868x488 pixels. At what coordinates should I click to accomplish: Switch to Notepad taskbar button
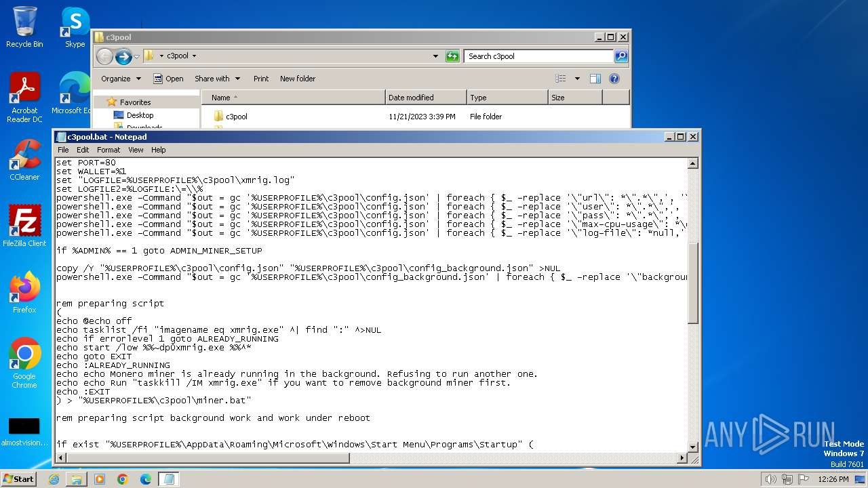click(169, 479)
